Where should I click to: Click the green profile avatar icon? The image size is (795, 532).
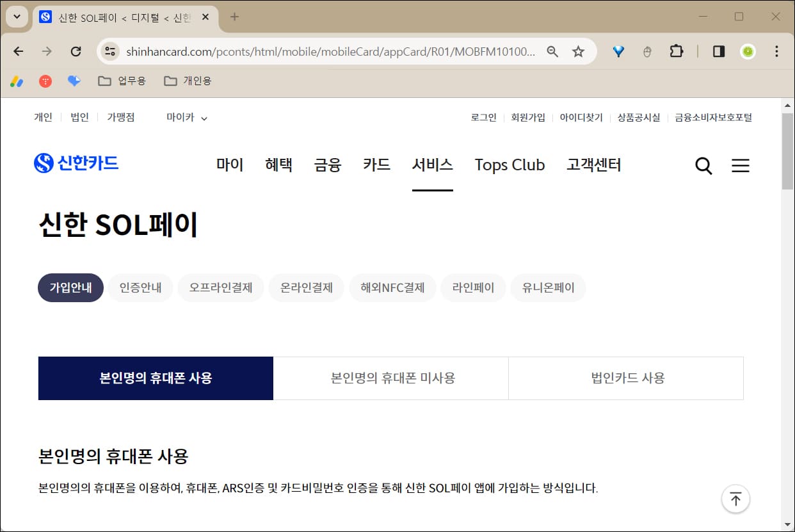(x=748, y=51)
